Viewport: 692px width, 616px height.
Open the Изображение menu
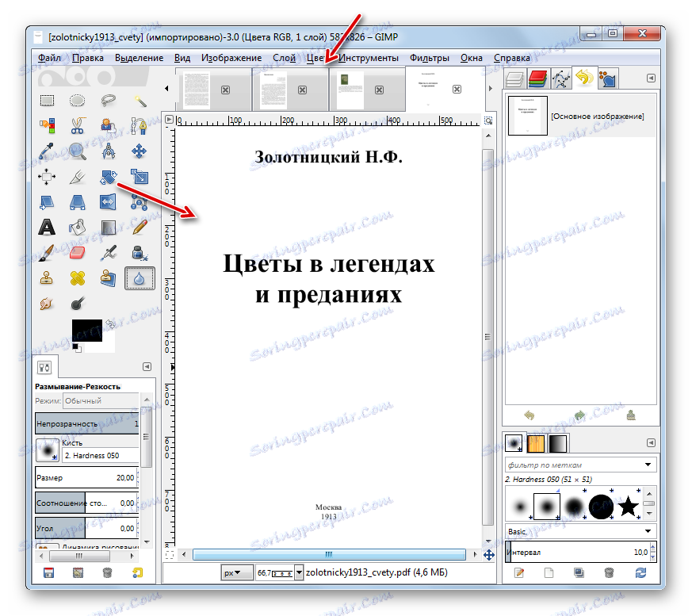click(231, 58)
